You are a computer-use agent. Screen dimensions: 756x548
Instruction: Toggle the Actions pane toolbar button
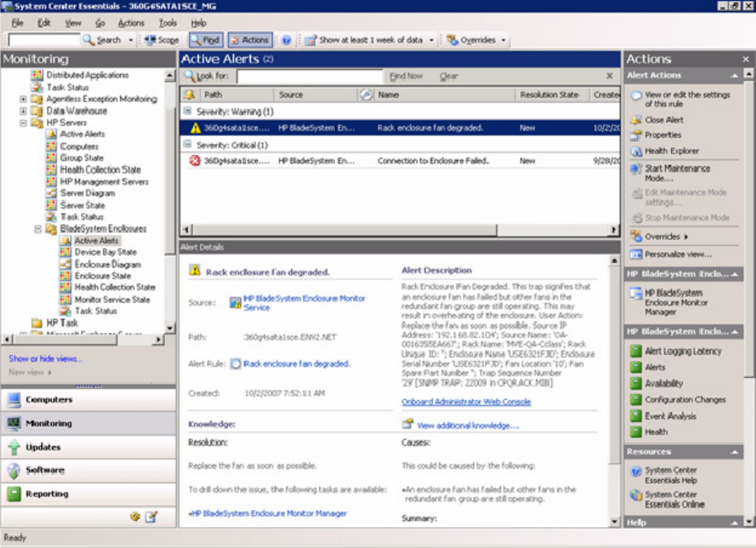click(249, 40)
